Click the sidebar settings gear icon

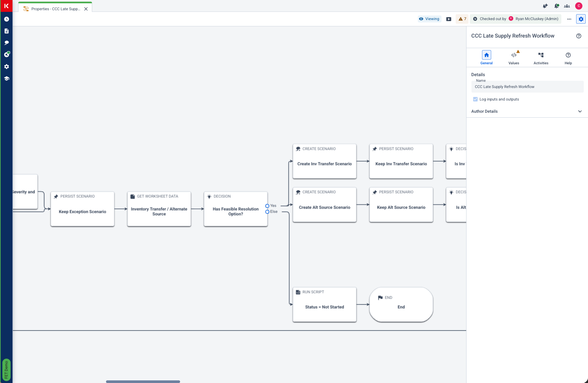click(x=7, y=67)
